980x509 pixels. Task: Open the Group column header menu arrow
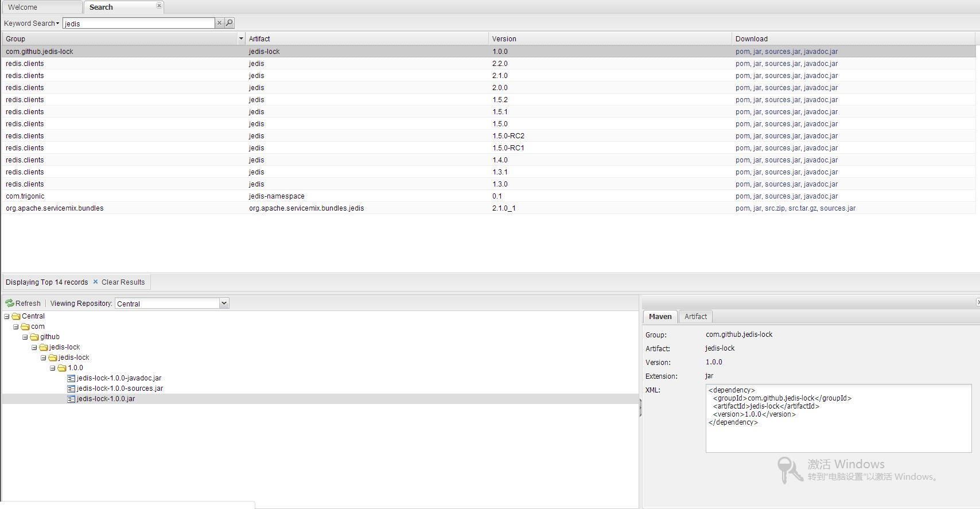tap(241, 38)
